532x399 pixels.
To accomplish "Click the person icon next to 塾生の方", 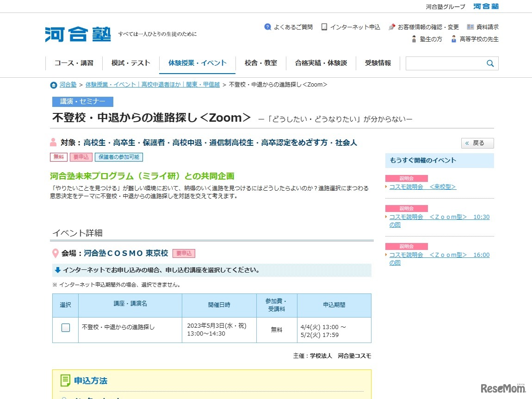I will pos(414,39).
